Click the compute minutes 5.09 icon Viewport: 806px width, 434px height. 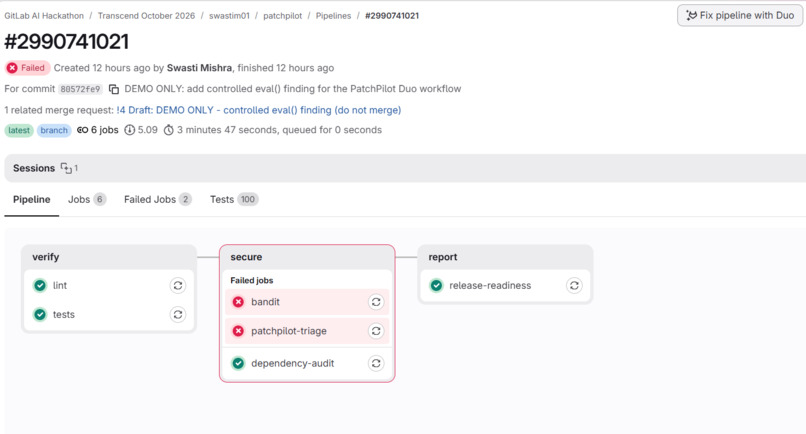click(x=130, y=130)
